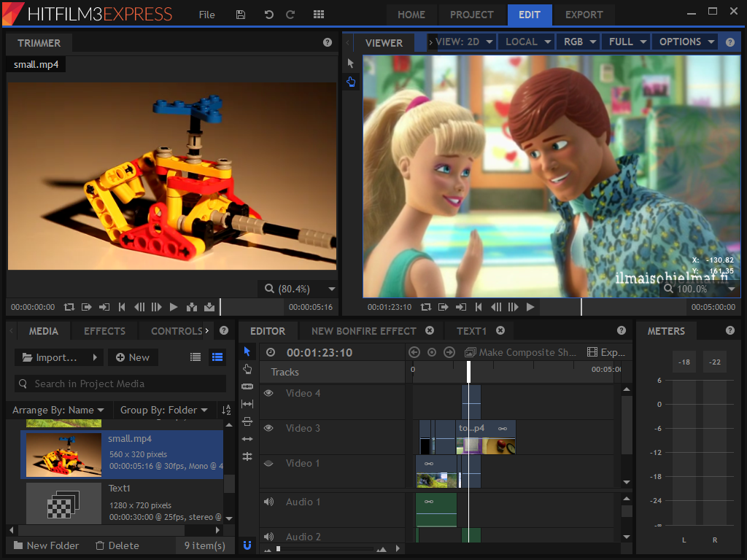Mute the Audio 2 track
The width and height of the screenshot is (747, 560).
tap(268, 537)
